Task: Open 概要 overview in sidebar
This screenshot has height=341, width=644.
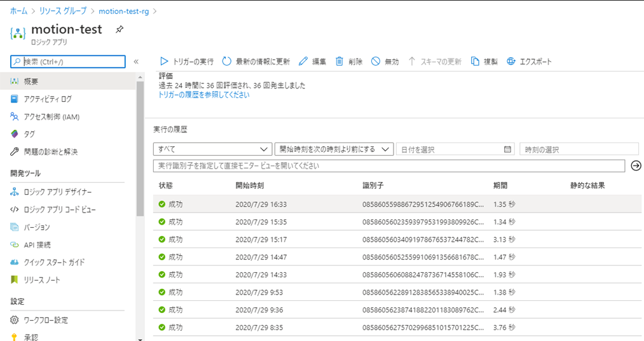Action: pos(68,81)
